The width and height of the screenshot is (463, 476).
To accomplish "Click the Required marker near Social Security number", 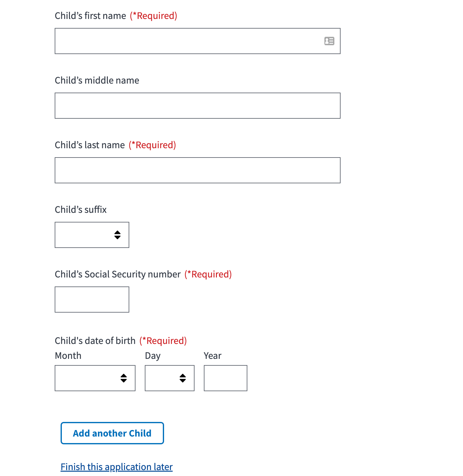I will click(x=209, y=274).
